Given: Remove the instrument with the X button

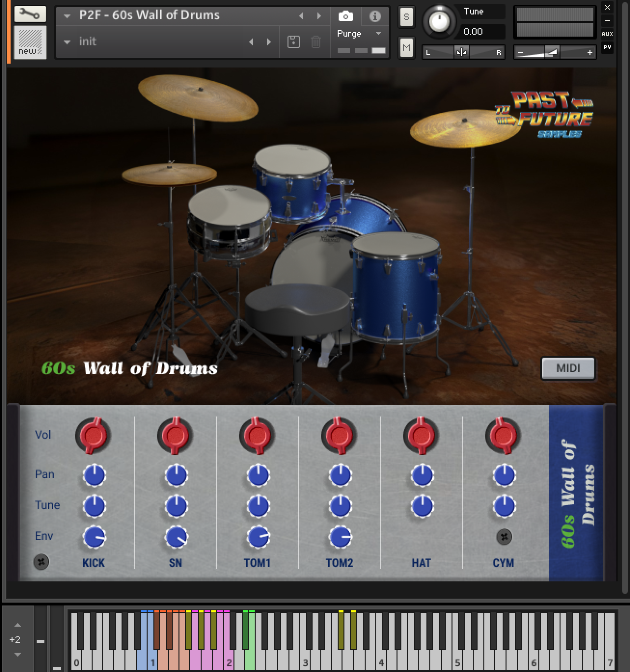Looking at the screenshot, I should pyautogui.click(x=607, y=7).
